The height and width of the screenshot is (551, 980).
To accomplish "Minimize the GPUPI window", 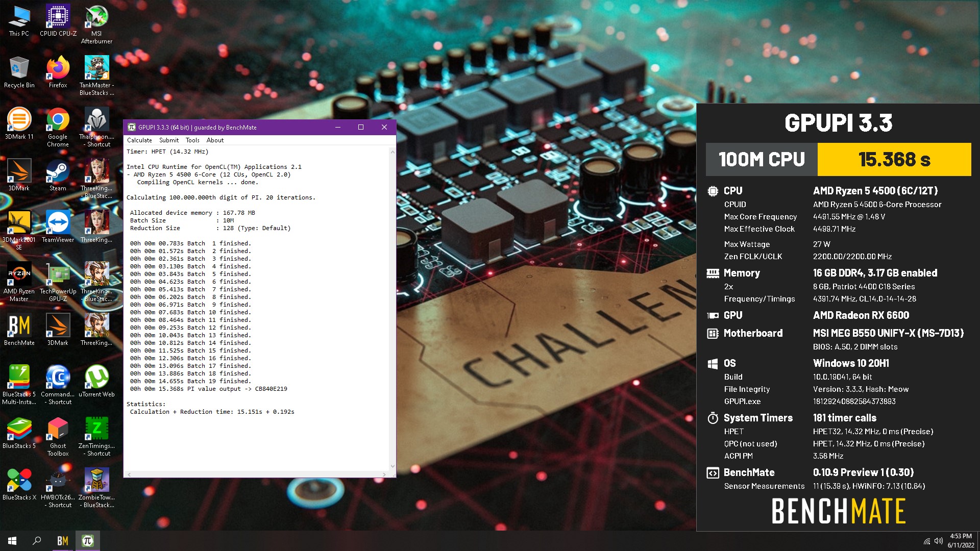I will tap(338, 127).
